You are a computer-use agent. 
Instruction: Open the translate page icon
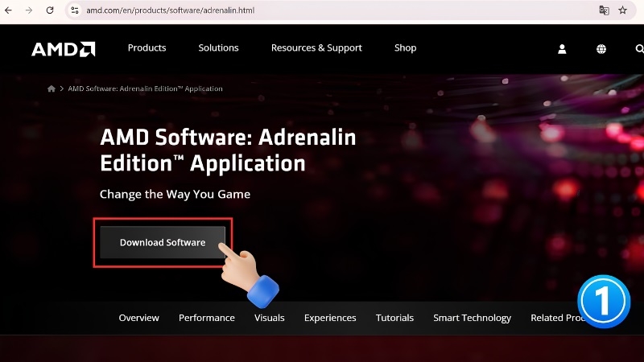click(x=604, y=10)
